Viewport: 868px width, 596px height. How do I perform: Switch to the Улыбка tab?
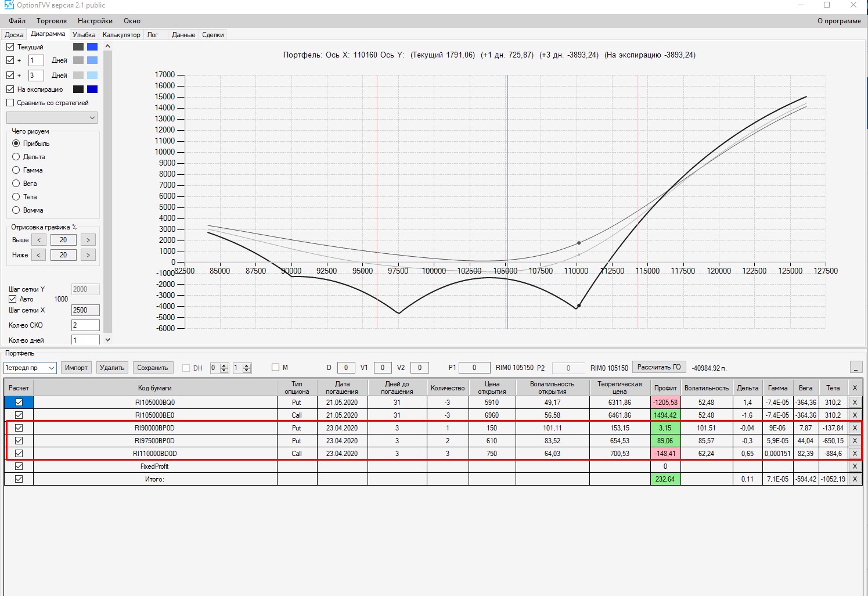tap(84, 35)
